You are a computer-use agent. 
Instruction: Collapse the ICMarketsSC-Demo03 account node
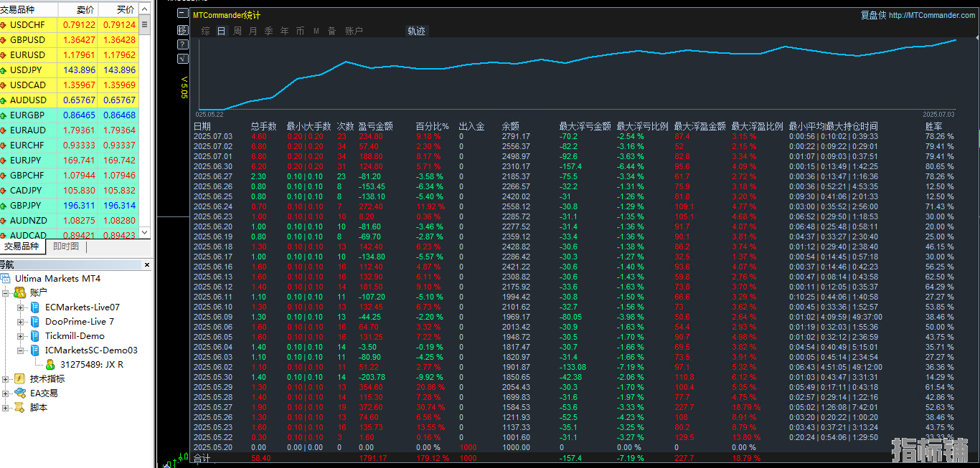[21, 350]
